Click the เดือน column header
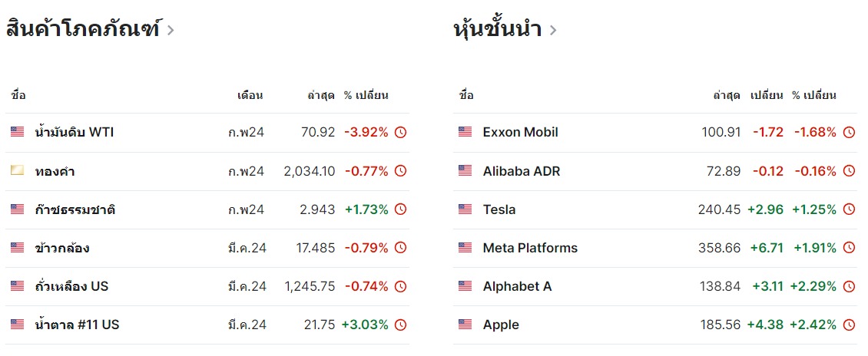 pos(250,96)
